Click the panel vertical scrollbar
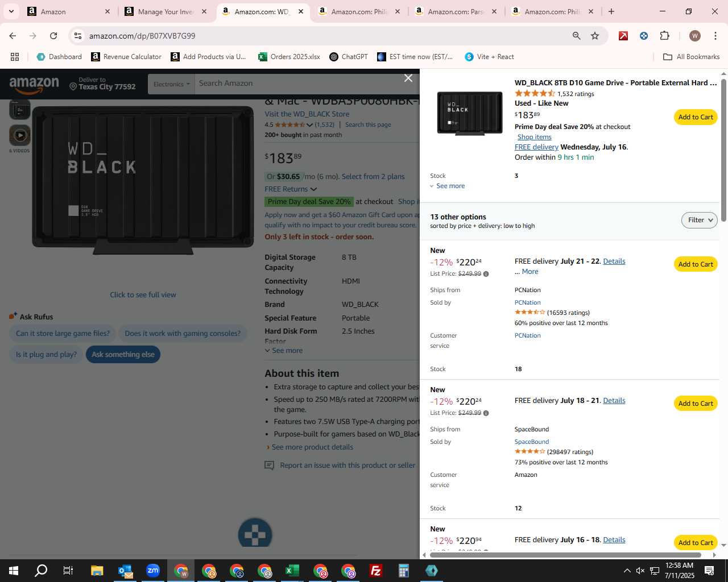728x582 pixels. click(723, 151)
